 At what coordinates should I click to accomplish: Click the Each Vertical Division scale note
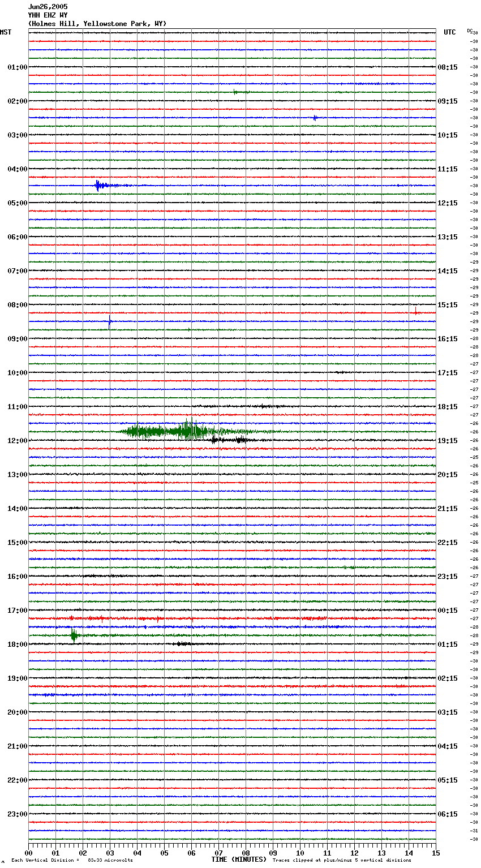tap(72, 861)
